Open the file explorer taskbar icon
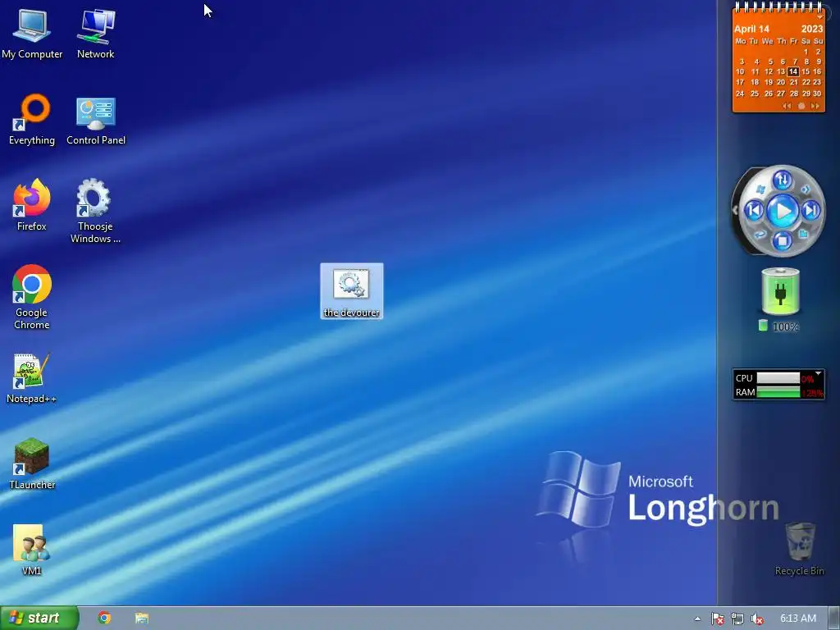Viewport: 840px width, 630px height. [x=141, y=619]
